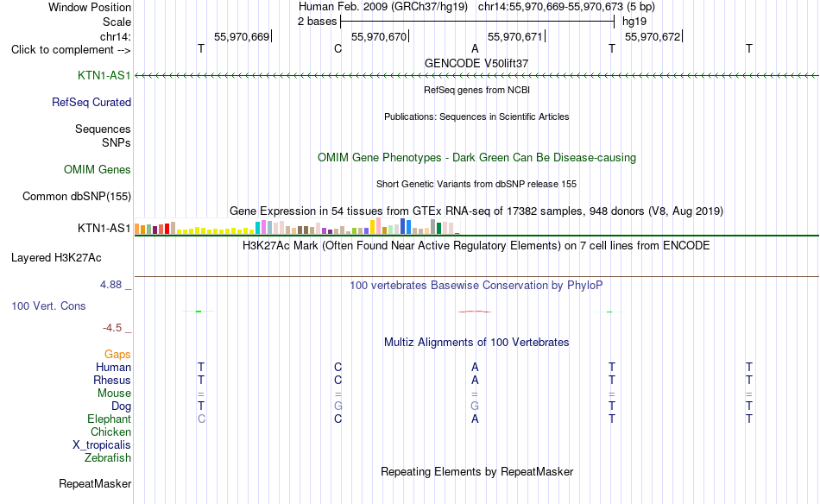Click the GTEx Gene Expression track title
The image size is (820, 504).
tap(476, 211)
